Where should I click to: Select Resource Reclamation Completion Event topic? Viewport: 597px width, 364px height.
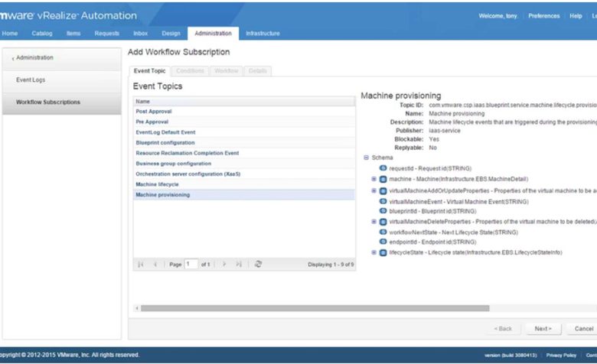pyautogui.click(x=244, y=153)
